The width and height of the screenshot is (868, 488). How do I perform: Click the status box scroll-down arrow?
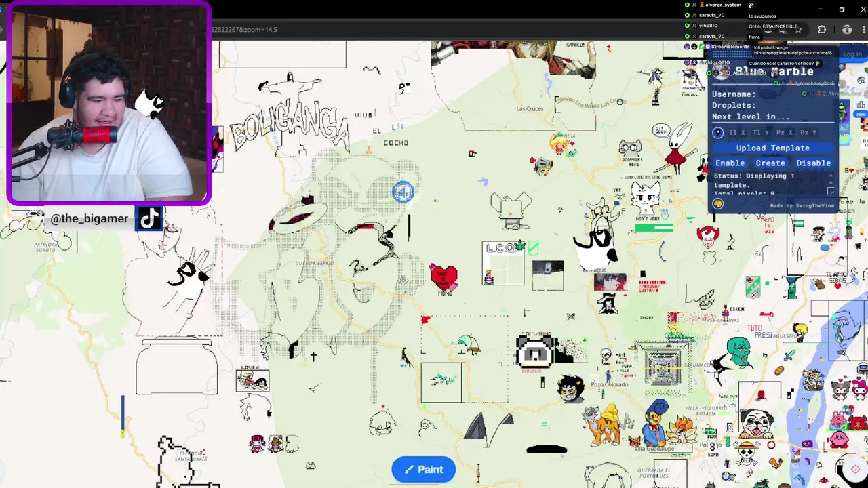pyautogui.click(x=831, y=184)
